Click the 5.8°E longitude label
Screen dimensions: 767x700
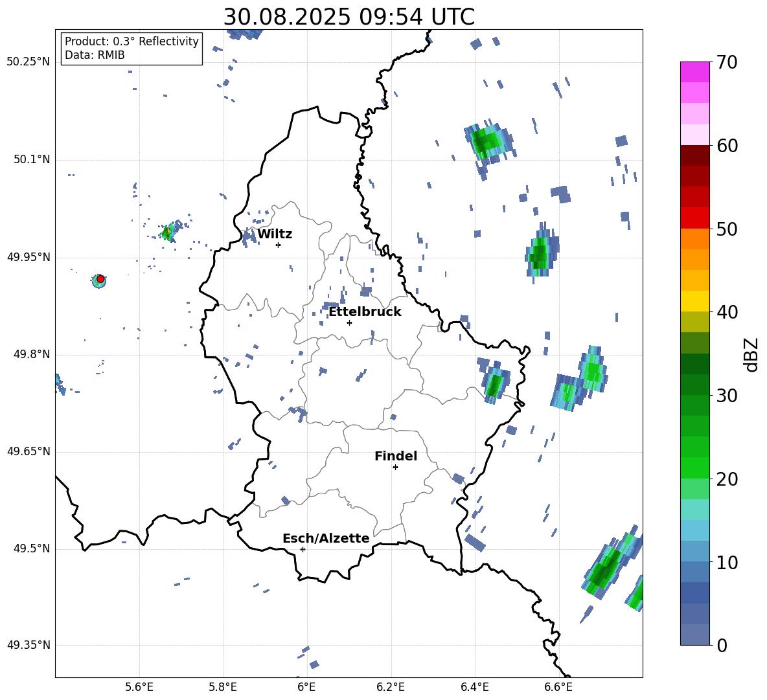(x=223, y=687)
